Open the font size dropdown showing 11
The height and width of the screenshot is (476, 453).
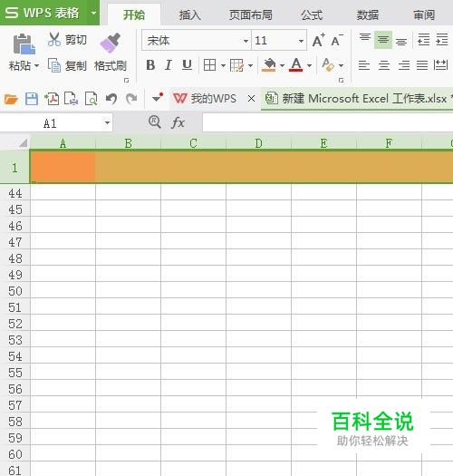tap(301, 41)
